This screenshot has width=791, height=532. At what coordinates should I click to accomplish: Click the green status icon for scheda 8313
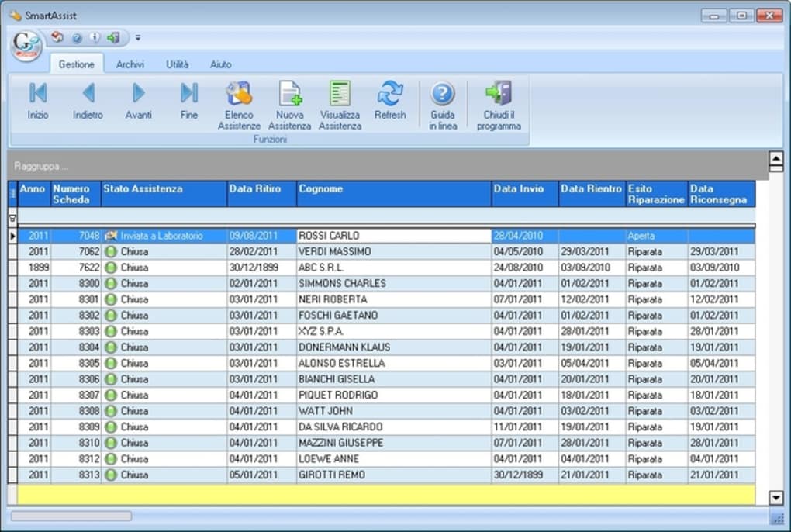tap(111, 475)
